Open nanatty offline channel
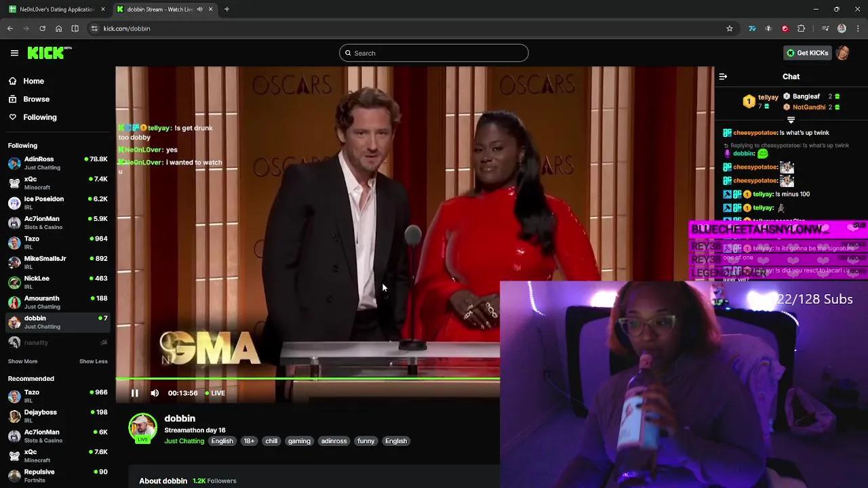 click(x=58, y=342)
